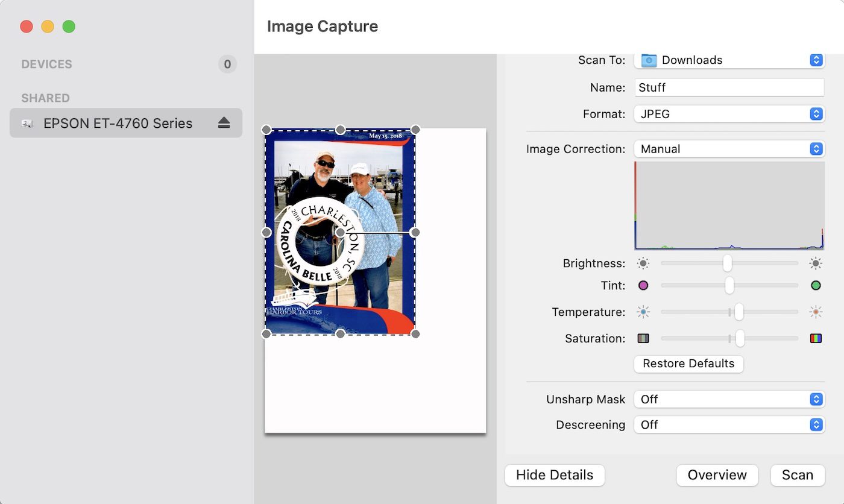Click the Name text field containing Stuff
Viewport: 844px width, 504px height.
pos(729,87)
